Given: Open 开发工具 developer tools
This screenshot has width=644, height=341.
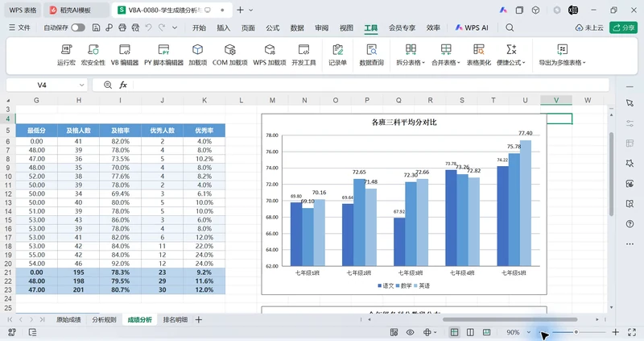Looking at the screenshot, I should pyautogui.click(x=304, y=55).
